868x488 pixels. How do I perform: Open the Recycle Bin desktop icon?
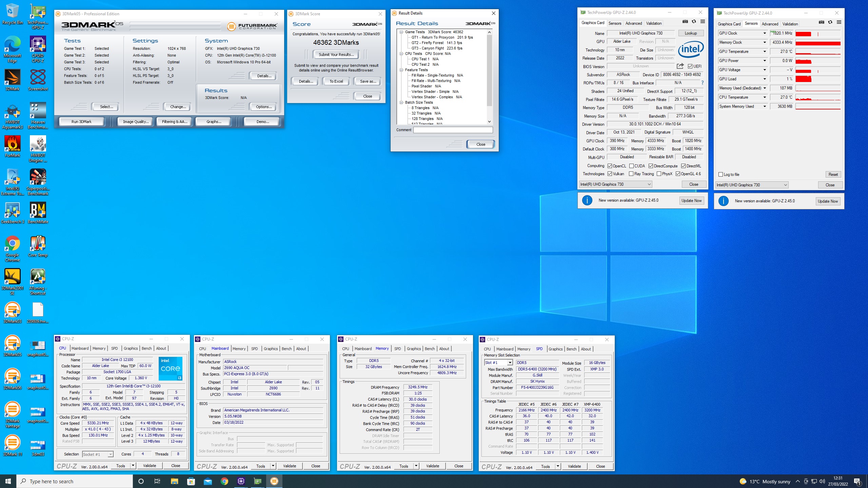pos(12,14)
